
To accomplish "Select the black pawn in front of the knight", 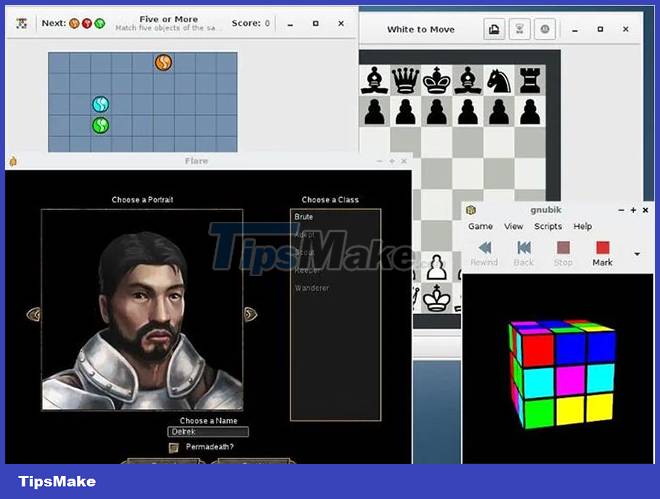I will click(x=499, y=112).
